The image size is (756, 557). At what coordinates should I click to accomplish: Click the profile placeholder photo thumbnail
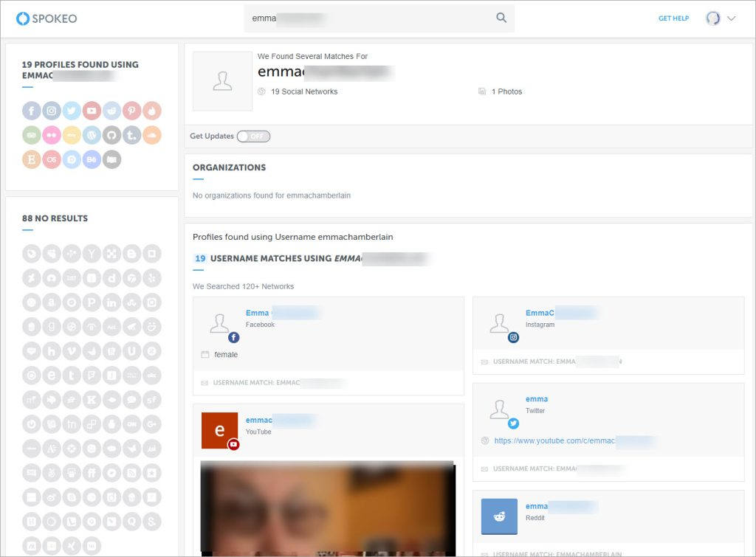pos(222,81)
